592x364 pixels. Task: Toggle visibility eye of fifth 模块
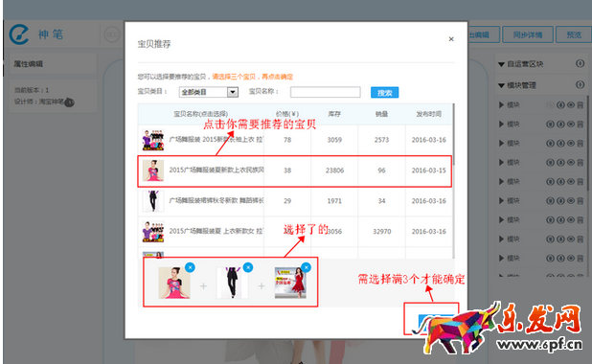pyautogui.click(x=571, y=182)
